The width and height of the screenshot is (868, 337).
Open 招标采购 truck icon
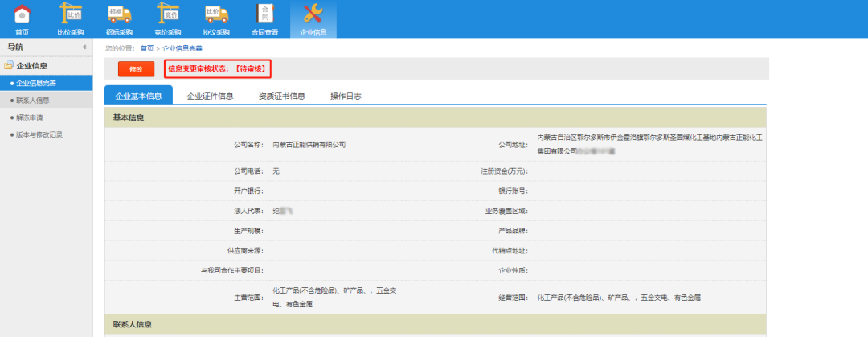(x=119, y=14)
